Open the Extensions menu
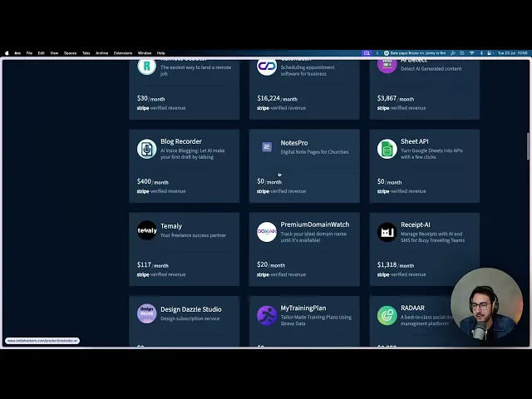532x399 pixels. coord(123,53)
